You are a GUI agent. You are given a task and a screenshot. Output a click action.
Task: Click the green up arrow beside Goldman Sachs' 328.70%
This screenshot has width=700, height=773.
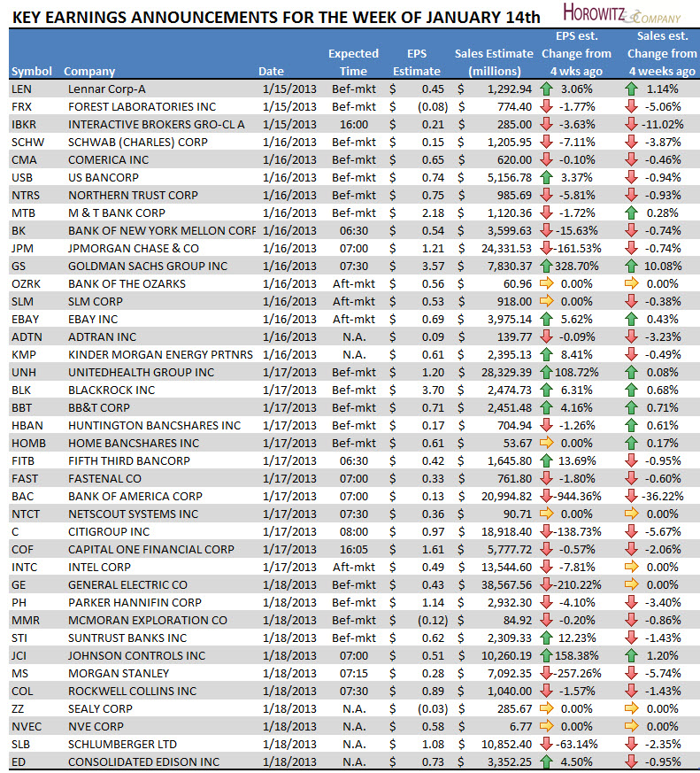coord(546,267)
